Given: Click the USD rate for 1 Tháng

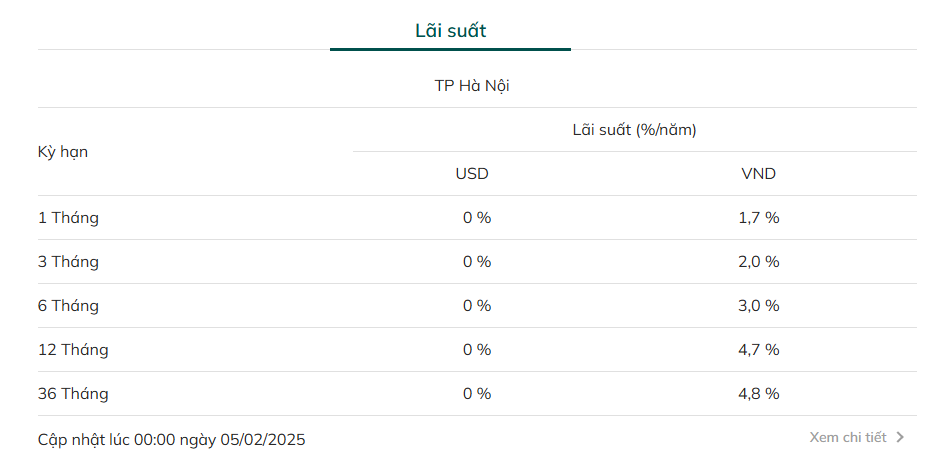Looking at the screenshot, I should [x=477, y=218].
